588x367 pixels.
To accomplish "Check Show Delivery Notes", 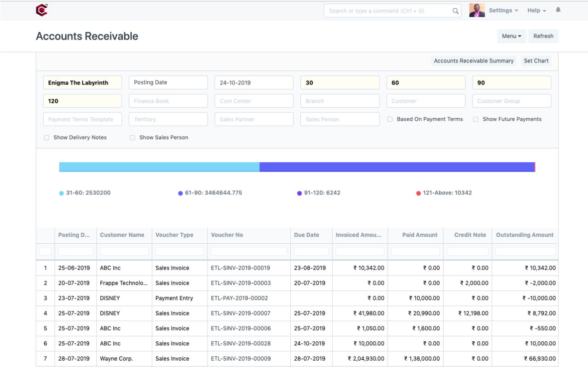I will pyautogui.click(x=46, y=137).
